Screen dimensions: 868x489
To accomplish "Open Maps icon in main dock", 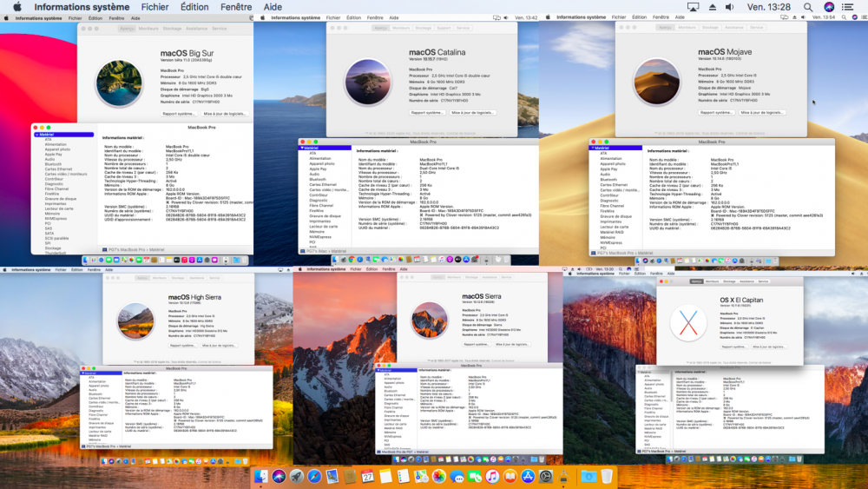I will 421,476.
